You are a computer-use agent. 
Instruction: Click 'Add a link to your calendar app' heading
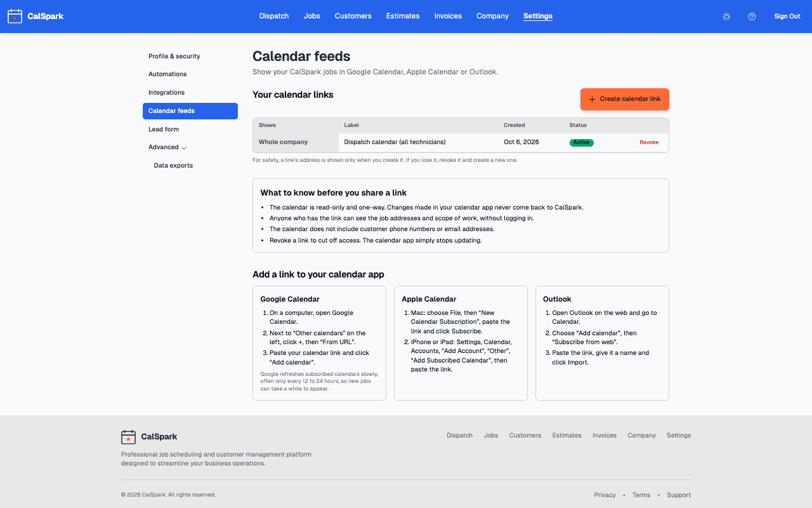click(x=318, y=274)
